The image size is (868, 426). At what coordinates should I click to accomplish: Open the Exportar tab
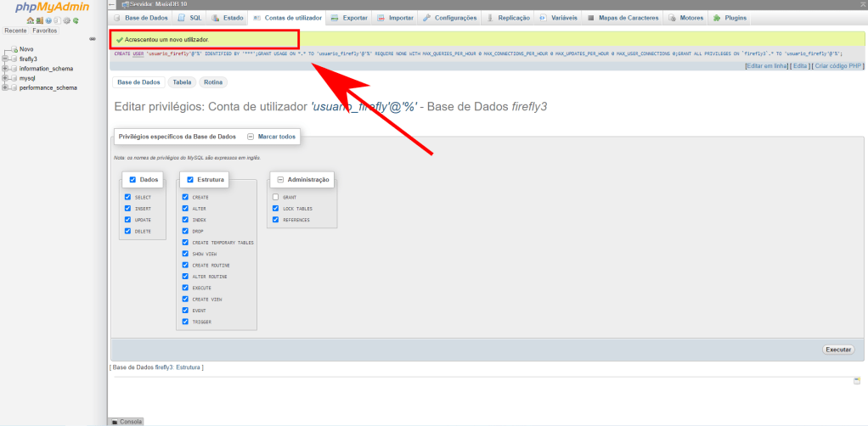[349, 18]
